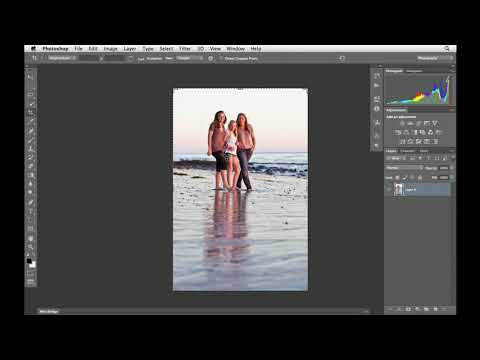Click the crop options gear icon
Viewport: 480px width, 360px height.
(x=210, y=58)
